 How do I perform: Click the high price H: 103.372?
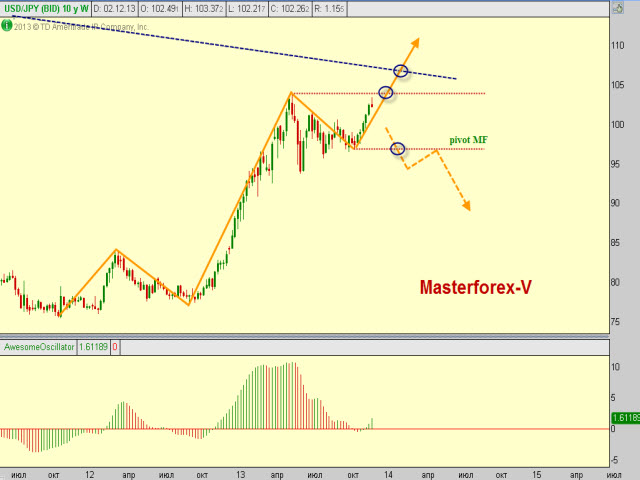pos(204,9)
